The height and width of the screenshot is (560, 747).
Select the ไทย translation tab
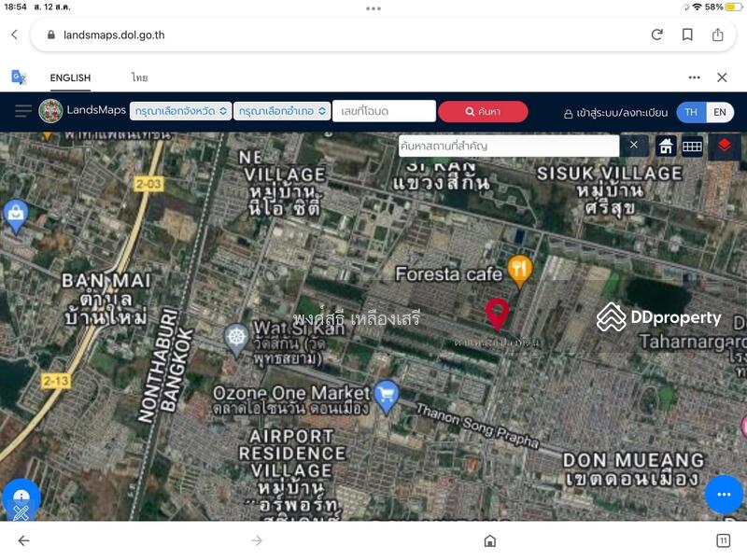point(139,77)
